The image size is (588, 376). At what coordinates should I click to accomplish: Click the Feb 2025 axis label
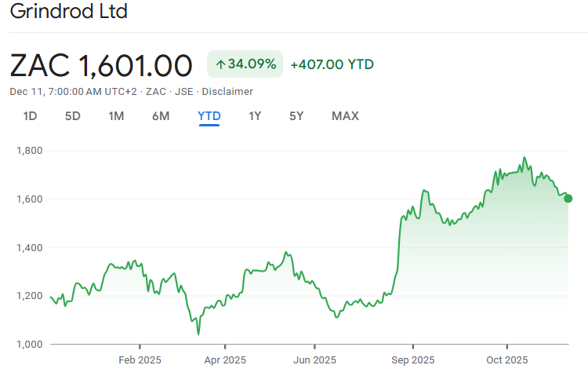pyautogui.click(x=140, y=360)
